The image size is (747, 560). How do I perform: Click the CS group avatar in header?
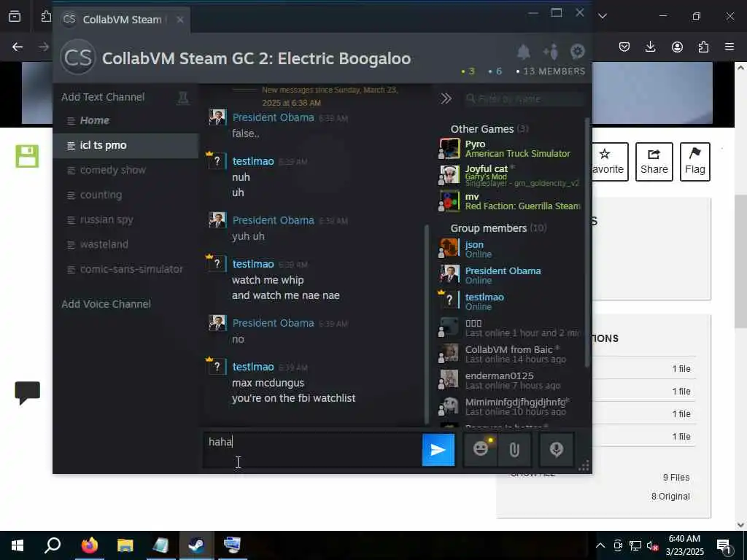[x=77, y=58]
